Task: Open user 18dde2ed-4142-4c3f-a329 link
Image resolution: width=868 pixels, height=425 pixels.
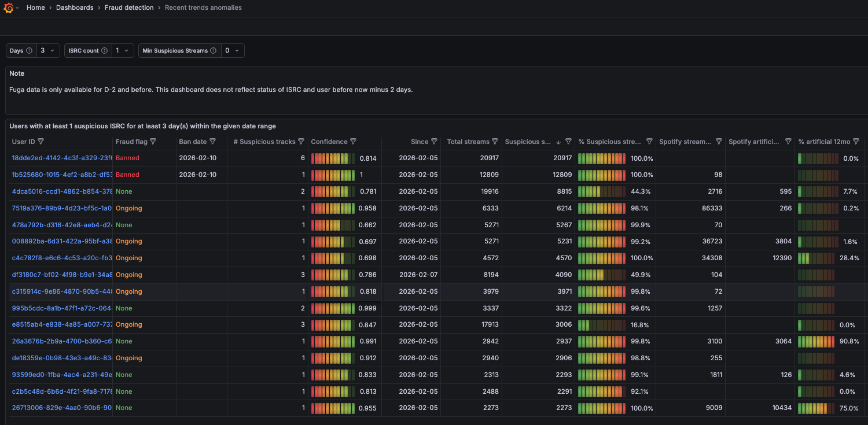Action: pos(62,158)
